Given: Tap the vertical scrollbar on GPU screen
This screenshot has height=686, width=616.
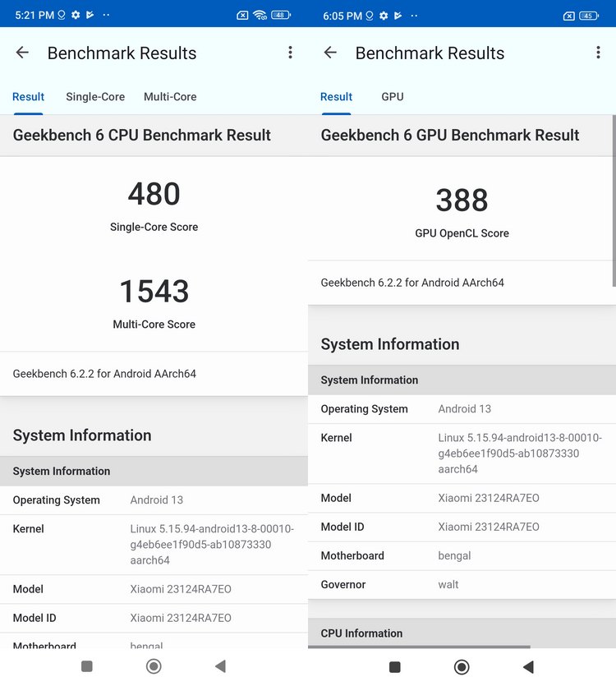Looking at the screenshot, I should [614, 201].
